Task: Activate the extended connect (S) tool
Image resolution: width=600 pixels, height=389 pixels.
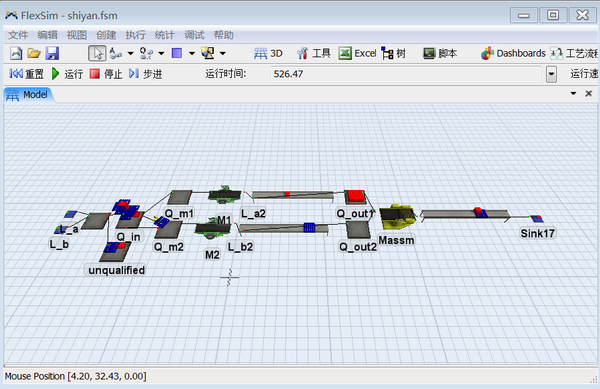Action: tap(146, 53)
